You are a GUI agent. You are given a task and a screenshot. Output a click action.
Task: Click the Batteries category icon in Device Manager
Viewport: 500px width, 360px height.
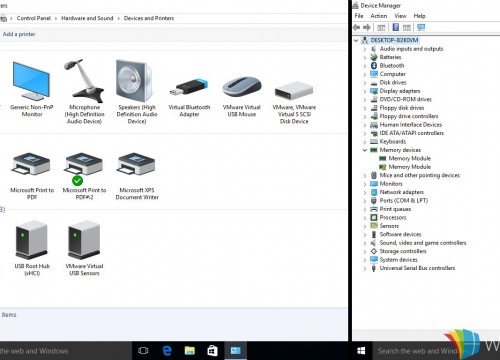374,57
